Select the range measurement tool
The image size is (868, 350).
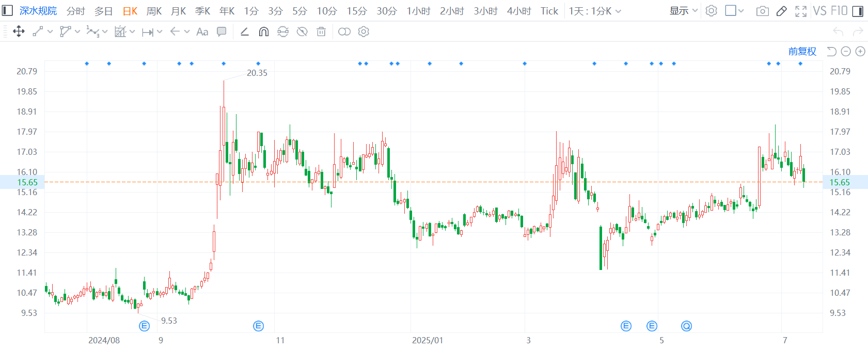(x=147, y=32)
